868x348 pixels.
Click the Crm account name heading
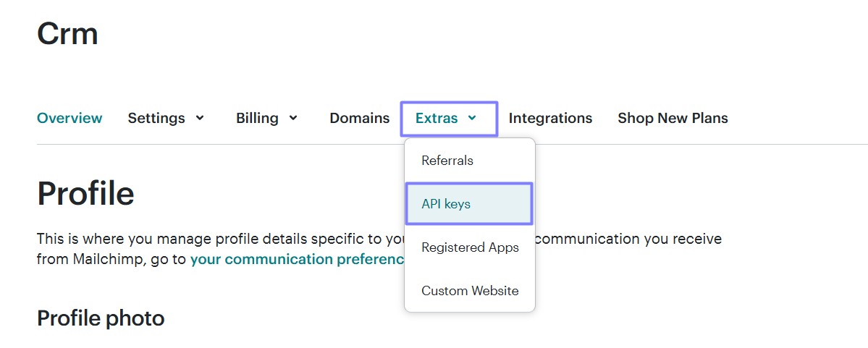click(67, 33)
